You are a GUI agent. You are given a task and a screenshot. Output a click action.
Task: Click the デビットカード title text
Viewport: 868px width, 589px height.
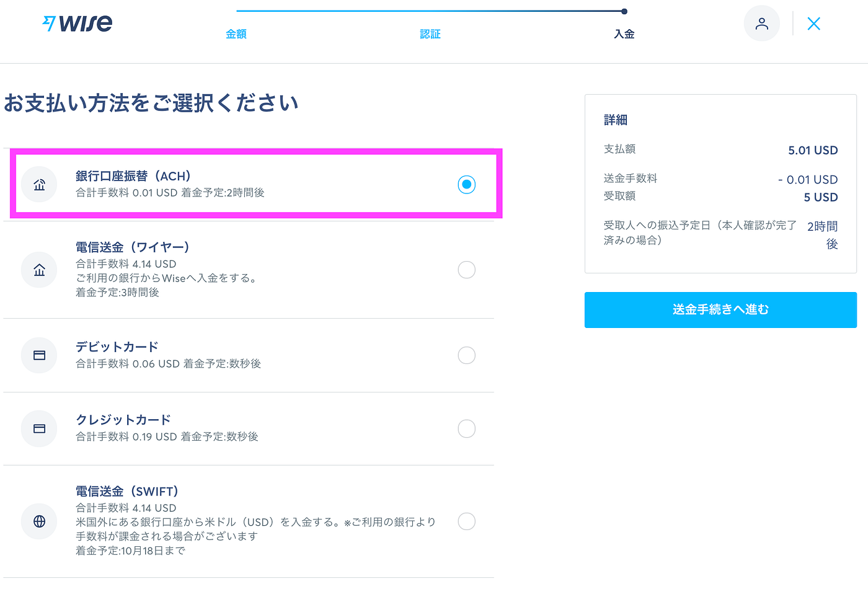tap(117, 347)
